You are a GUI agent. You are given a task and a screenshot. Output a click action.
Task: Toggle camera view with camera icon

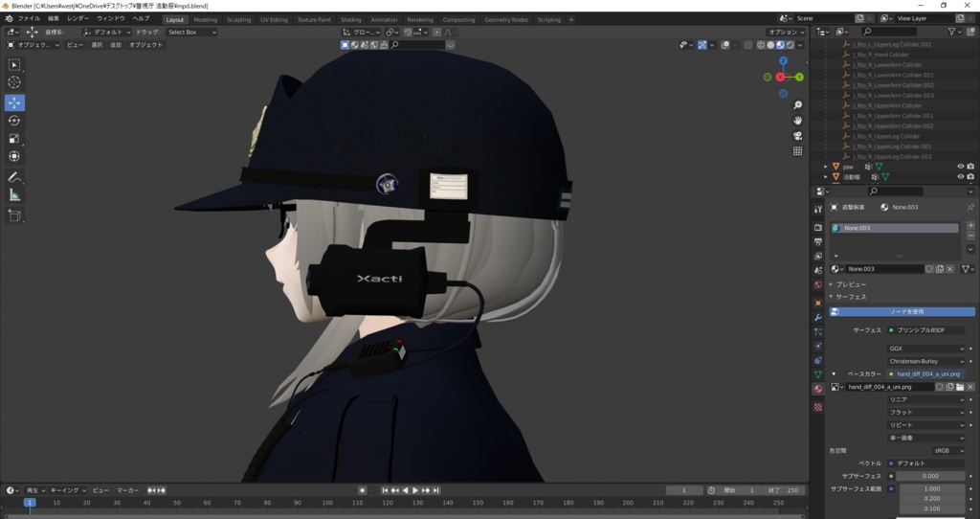point(797,136)
